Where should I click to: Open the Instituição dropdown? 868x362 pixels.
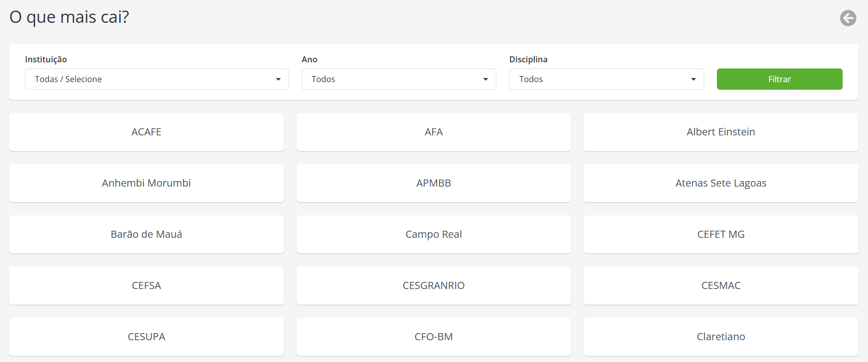(157, 79)
